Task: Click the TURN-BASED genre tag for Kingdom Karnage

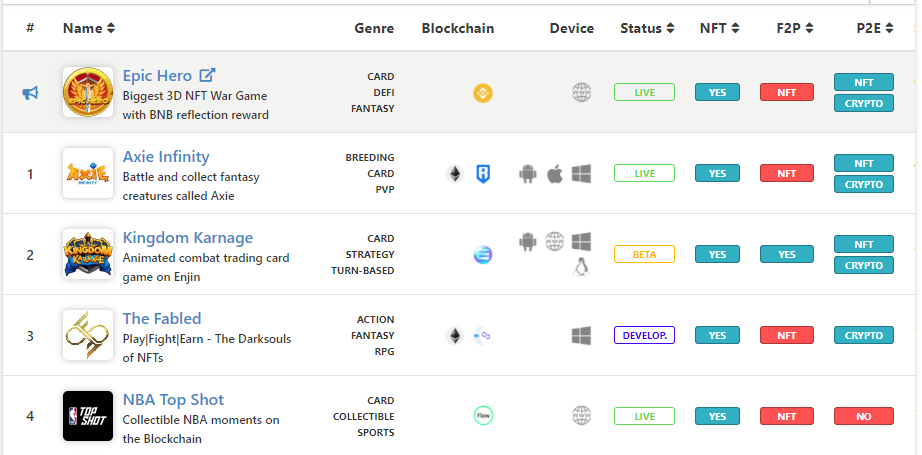Action: coord(362,271)
